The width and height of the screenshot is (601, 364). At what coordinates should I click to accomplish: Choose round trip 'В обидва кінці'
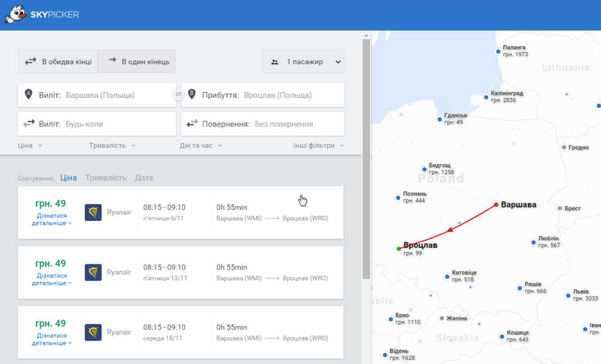pyautogui.click(x=58, y=61)
